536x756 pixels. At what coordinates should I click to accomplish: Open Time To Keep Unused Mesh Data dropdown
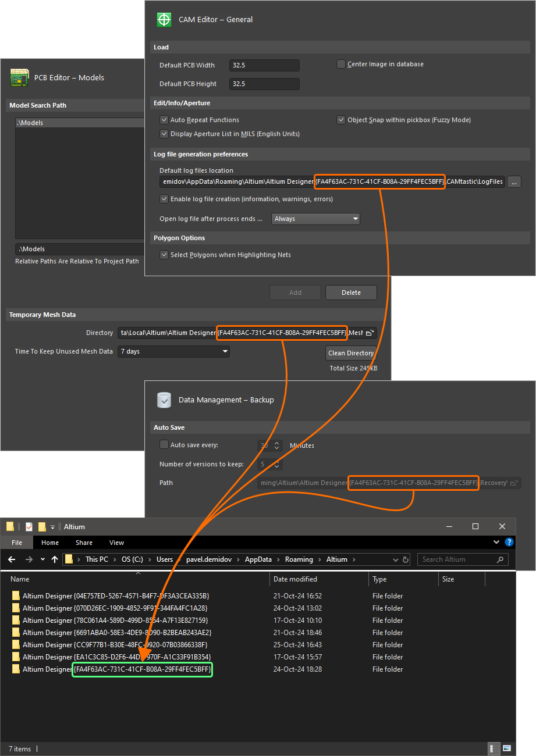[173, 351]
